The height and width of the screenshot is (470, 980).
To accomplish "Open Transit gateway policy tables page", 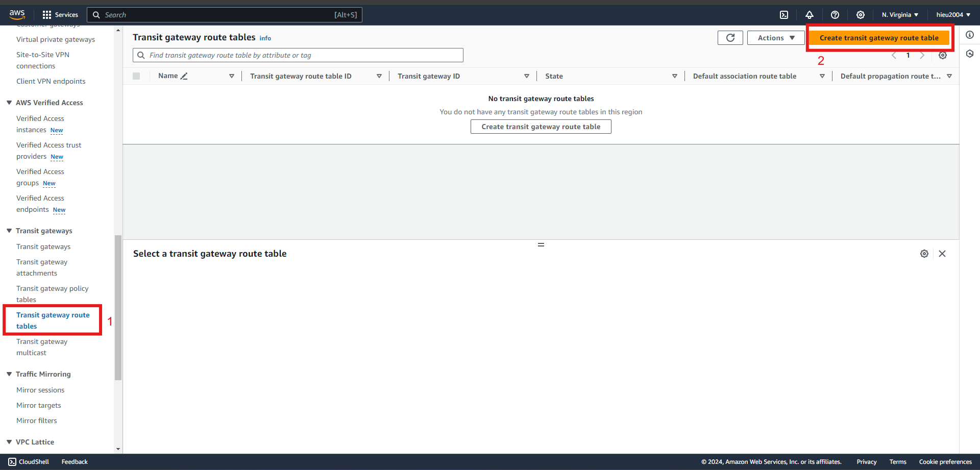I will pos(52,294).
